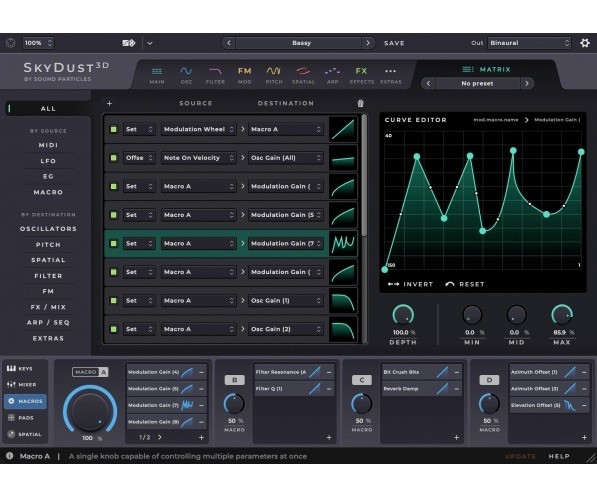Image resolution: width=597 pixels, height=497 pixels.
Task: Click the DEPTH knob
Action: click(x=403, y=315)
